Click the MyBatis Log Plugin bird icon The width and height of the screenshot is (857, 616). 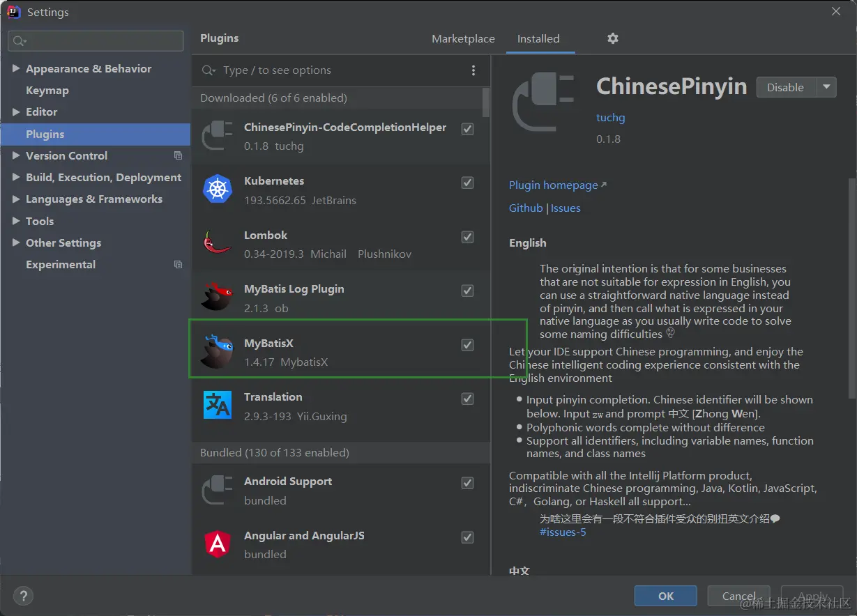coord(217,297)
